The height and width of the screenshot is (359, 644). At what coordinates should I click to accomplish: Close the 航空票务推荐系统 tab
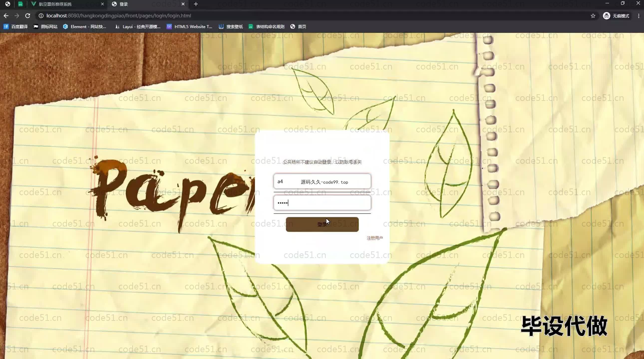[102, 4]
